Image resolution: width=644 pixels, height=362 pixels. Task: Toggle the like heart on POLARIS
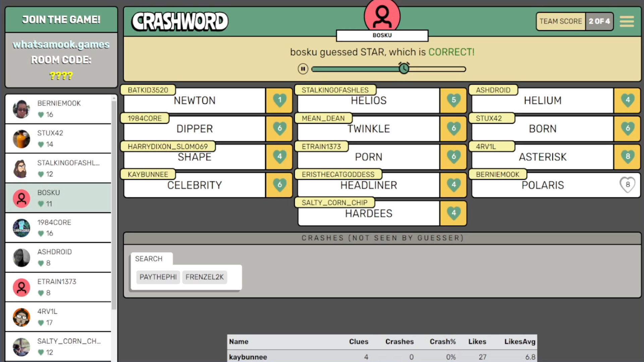point(627,184)
